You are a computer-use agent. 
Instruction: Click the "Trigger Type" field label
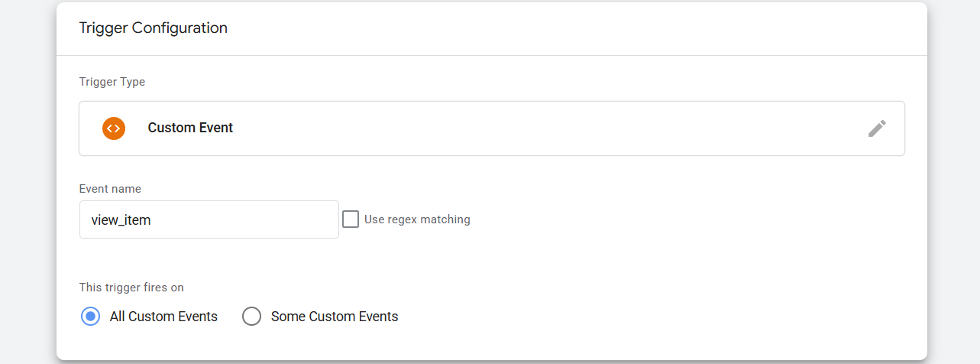tap(112, 82)
